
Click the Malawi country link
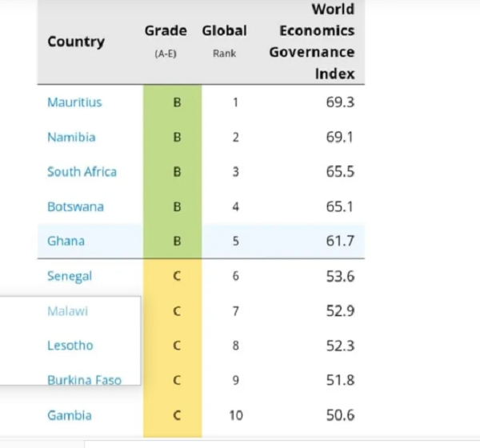point(67,310)
